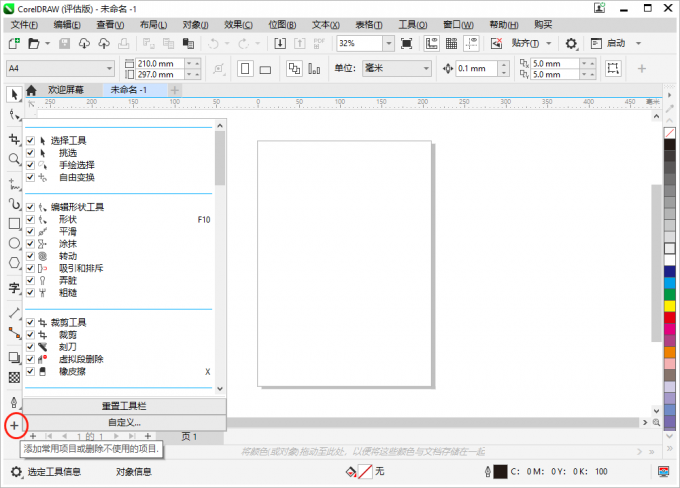
Task: Click the 购买 menu item
Action: [543, 25]
